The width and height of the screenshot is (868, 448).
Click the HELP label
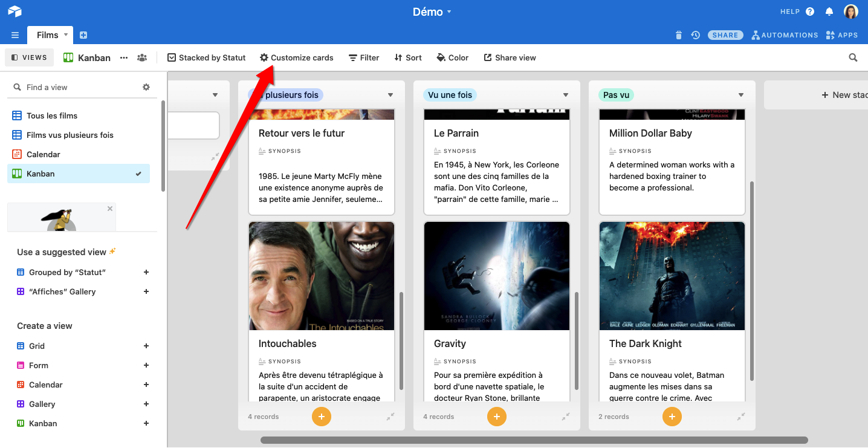(790, 11)
